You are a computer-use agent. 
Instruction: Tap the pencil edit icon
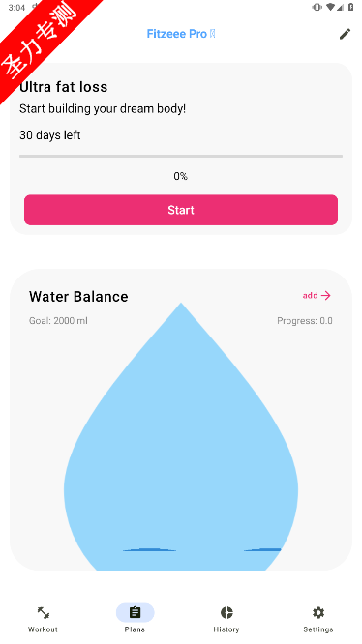345,34
